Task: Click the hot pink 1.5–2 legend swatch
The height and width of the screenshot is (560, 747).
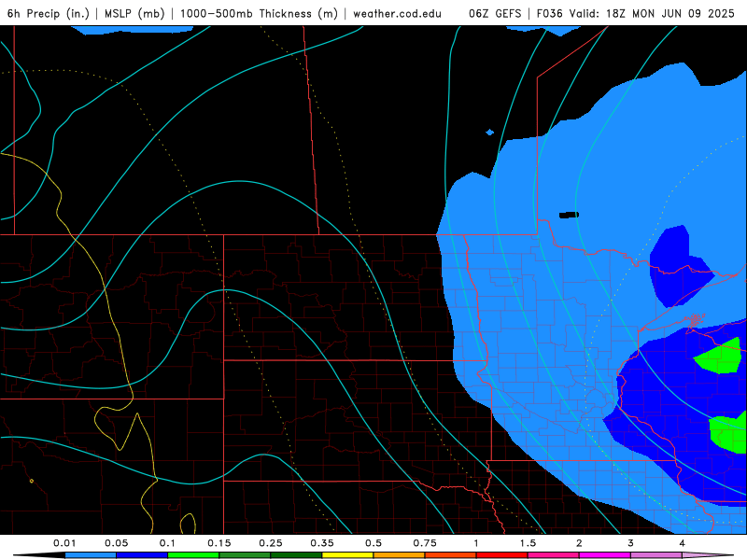Action: [x=554, y=555]
